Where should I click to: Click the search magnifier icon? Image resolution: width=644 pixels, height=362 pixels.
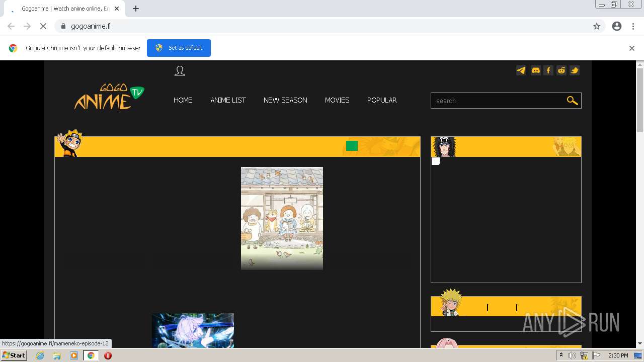[x=572, y=101]
